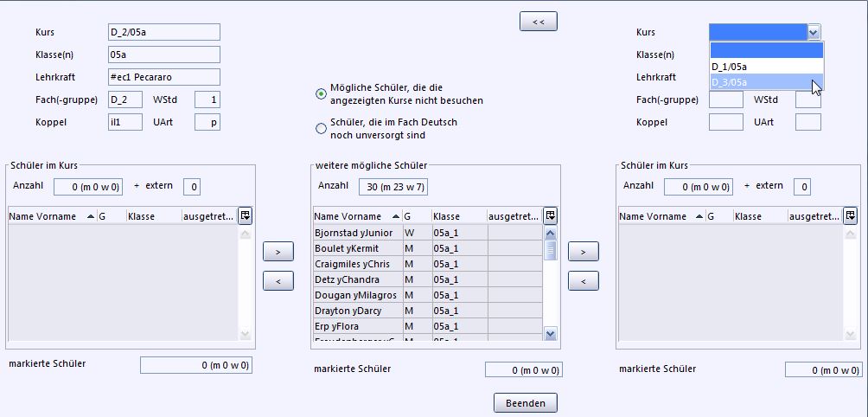Choose the blank entry in Kurs dropdown list
The image size is (868, 417).
[x=767, y=50]
